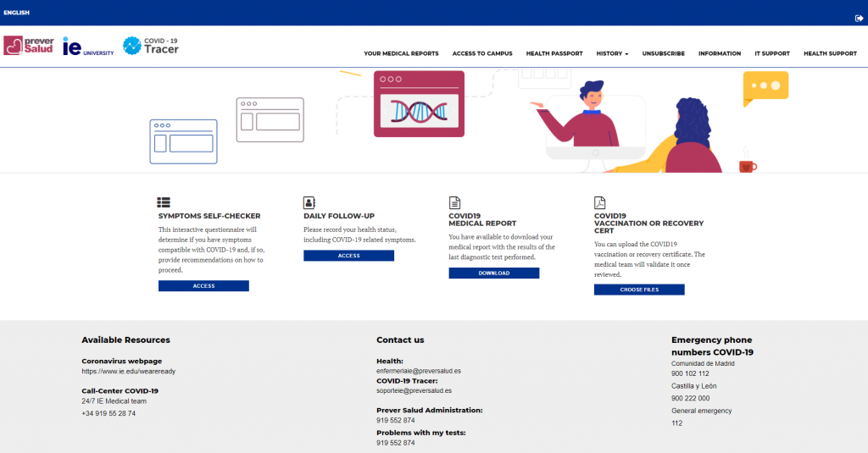Open the IT Support menu item
Viewport: 868px width, 453px height.
[x=771, y=53]
